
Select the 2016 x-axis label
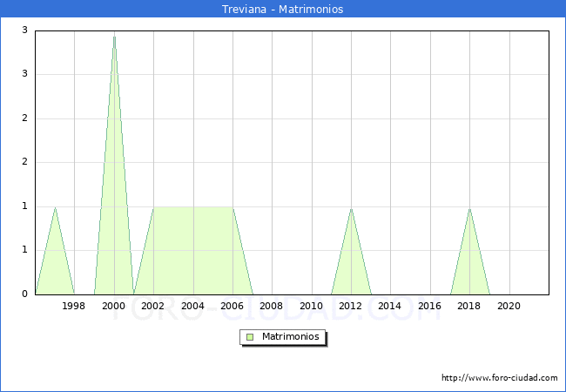(x=430, y=306)
